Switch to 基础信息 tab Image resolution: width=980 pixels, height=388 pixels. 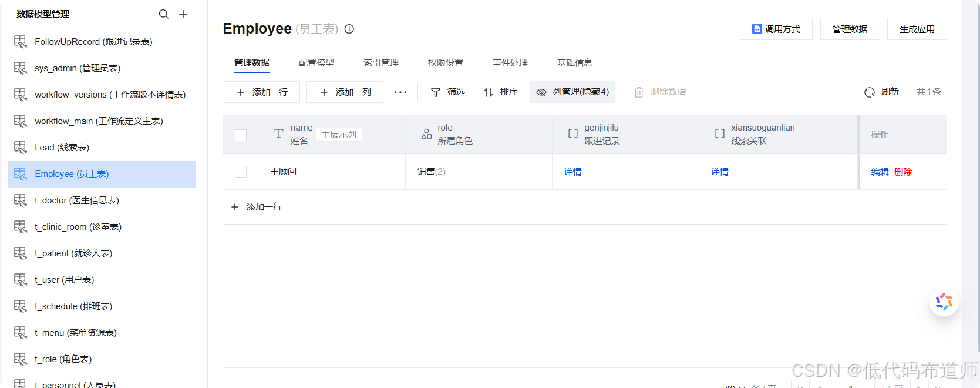(575, 63)
